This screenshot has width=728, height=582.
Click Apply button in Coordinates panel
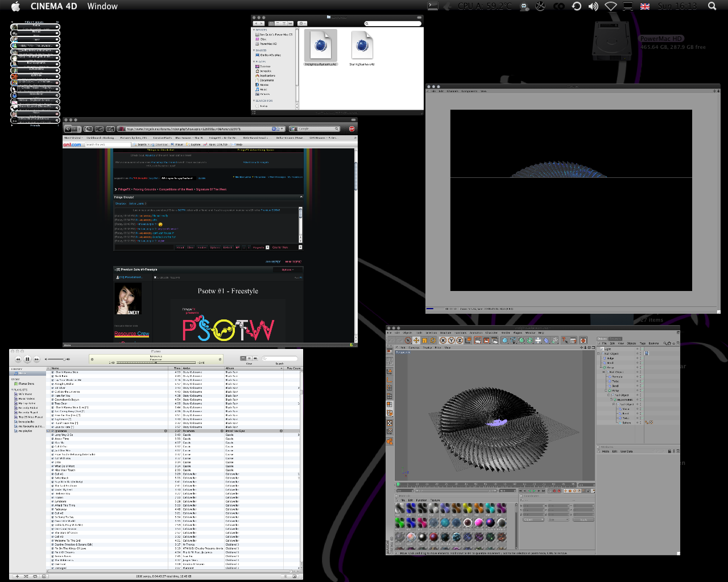tap(584, 519)
